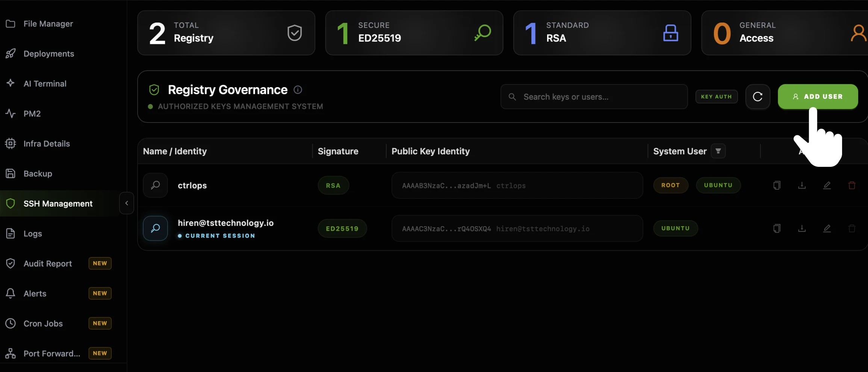
Task: Click the SSH Management shield icon
Action: click(x=11, y=204)
